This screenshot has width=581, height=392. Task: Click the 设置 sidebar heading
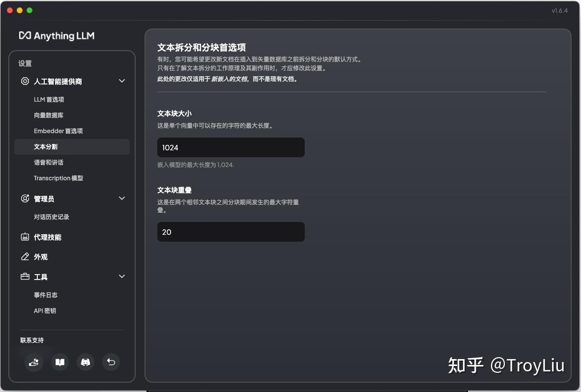tap(25, 63)
